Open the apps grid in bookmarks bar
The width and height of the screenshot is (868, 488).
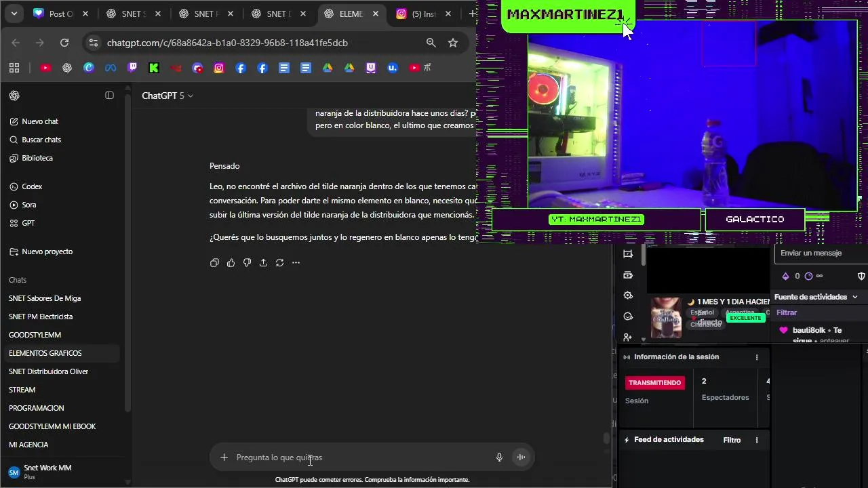14,68
